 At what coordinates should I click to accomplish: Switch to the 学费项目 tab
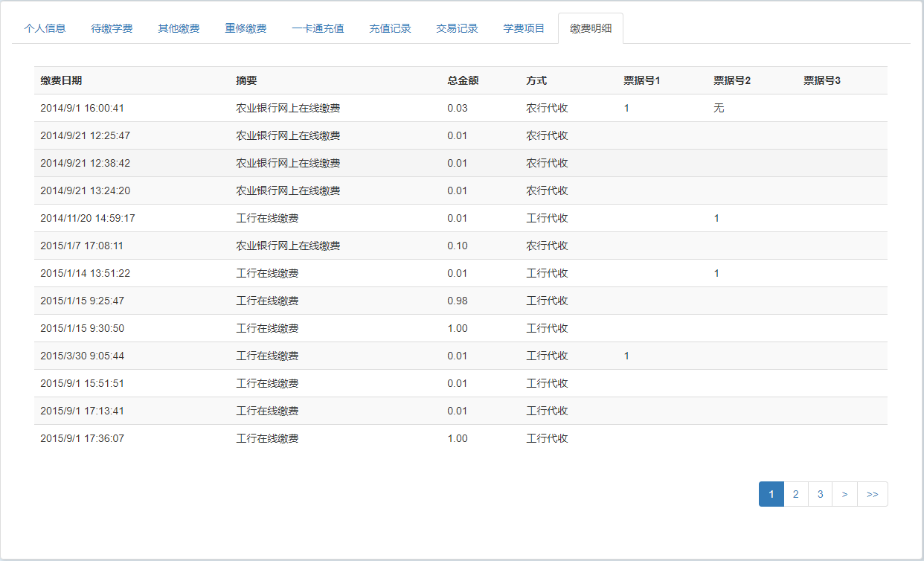click(524, 28)
